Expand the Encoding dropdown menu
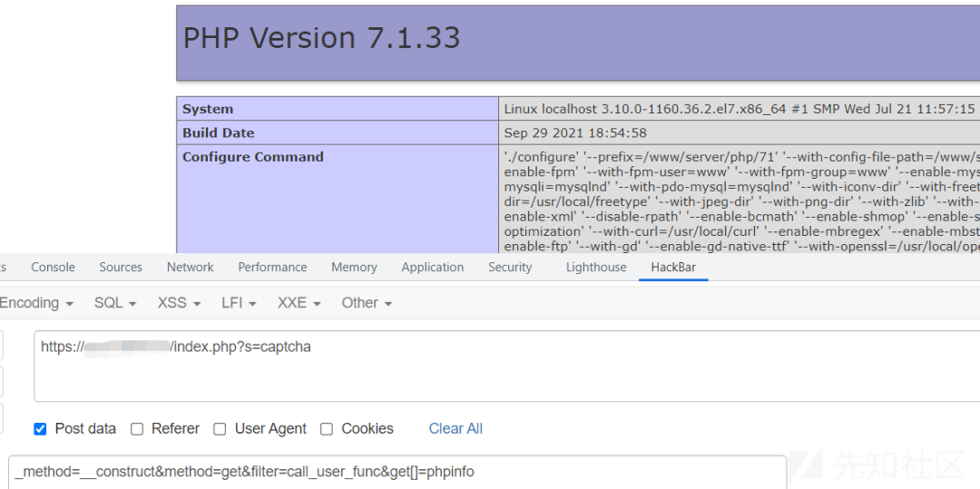980x489 pixels. (36, 303)
